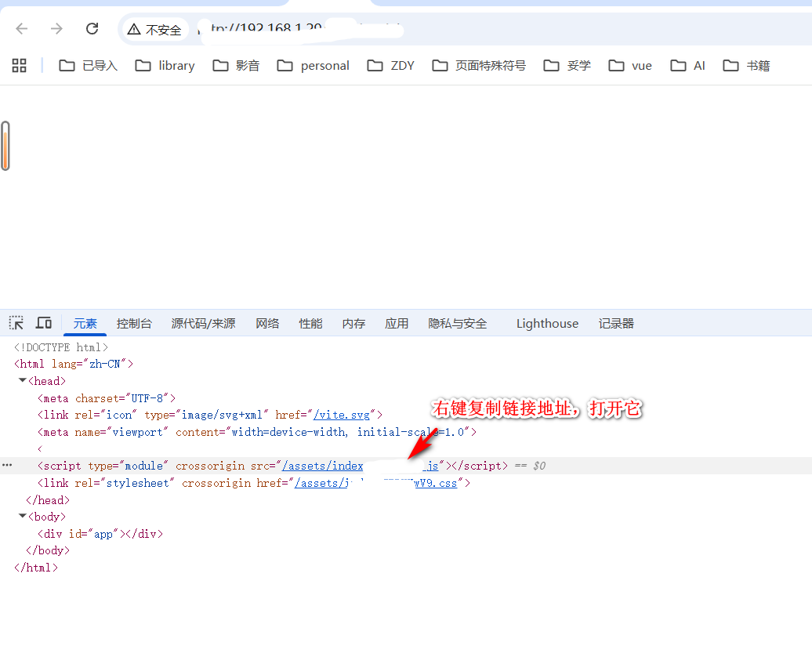Click the /assets/index js src link
812x646 pixels.
pyautogui.click(x=361, y=466)
